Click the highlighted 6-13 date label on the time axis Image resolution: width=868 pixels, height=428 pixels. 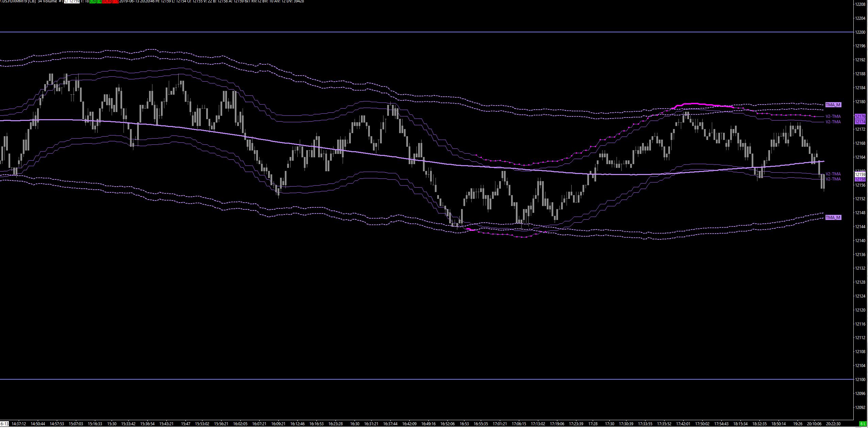[x=4, y=424]
